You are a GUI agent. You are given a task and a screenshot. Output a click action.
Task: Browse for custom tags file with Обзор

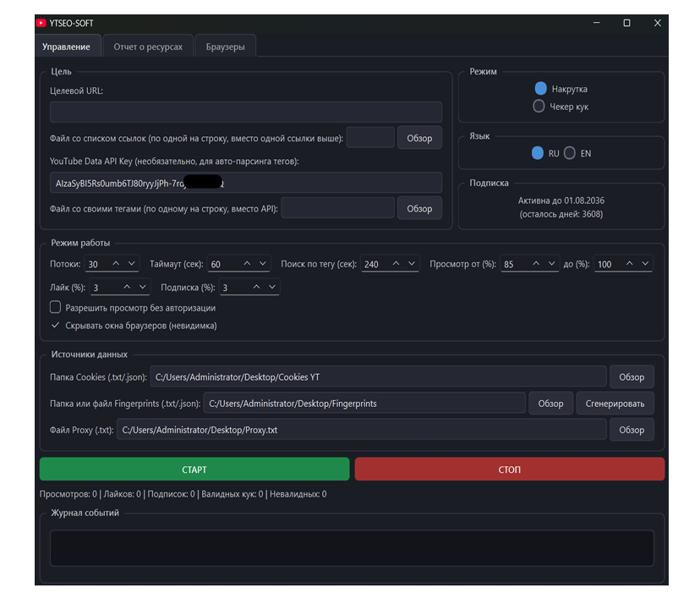click(x=419, y=208)
